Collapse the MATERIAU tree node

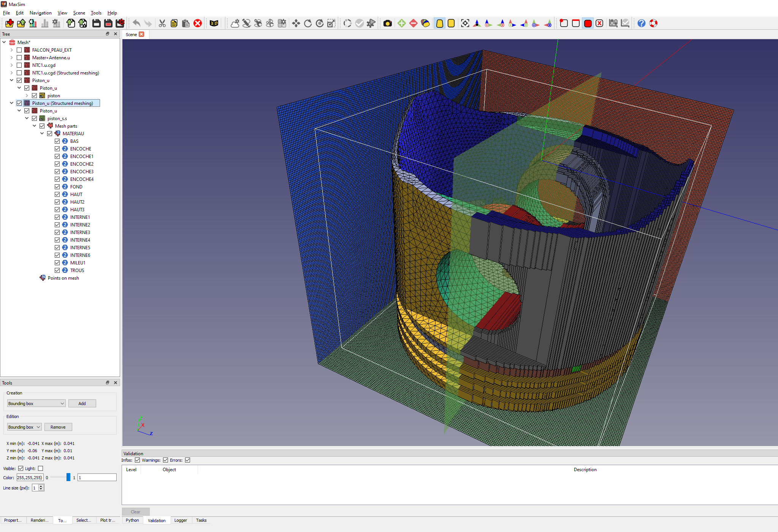(42, 133)
